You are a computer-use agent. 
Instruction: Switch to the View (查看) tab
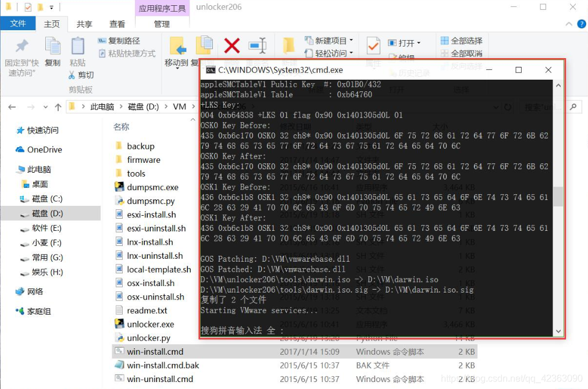coord(117,24)
